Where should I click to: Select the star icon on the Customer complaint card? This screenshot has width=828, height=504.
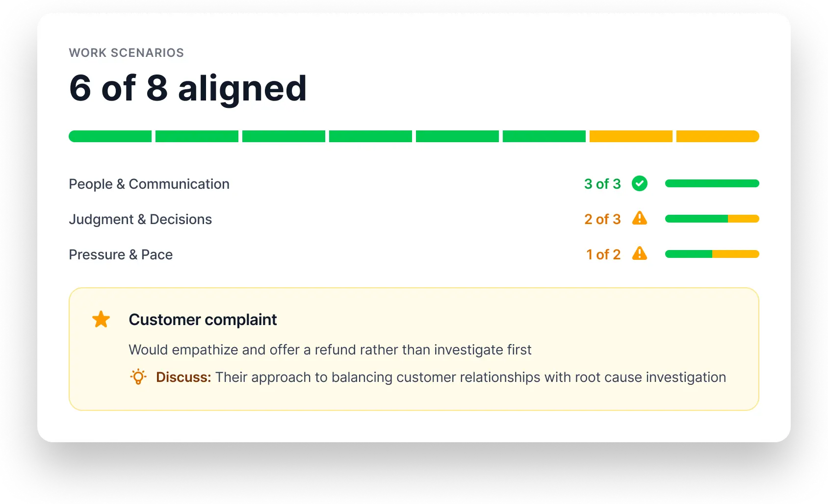(101, 319)
